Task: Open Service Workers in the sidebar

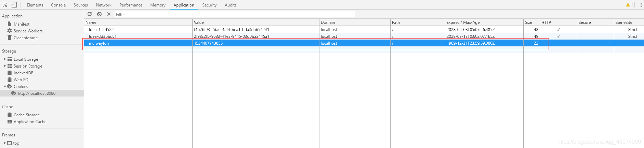Action: (28, 31)
